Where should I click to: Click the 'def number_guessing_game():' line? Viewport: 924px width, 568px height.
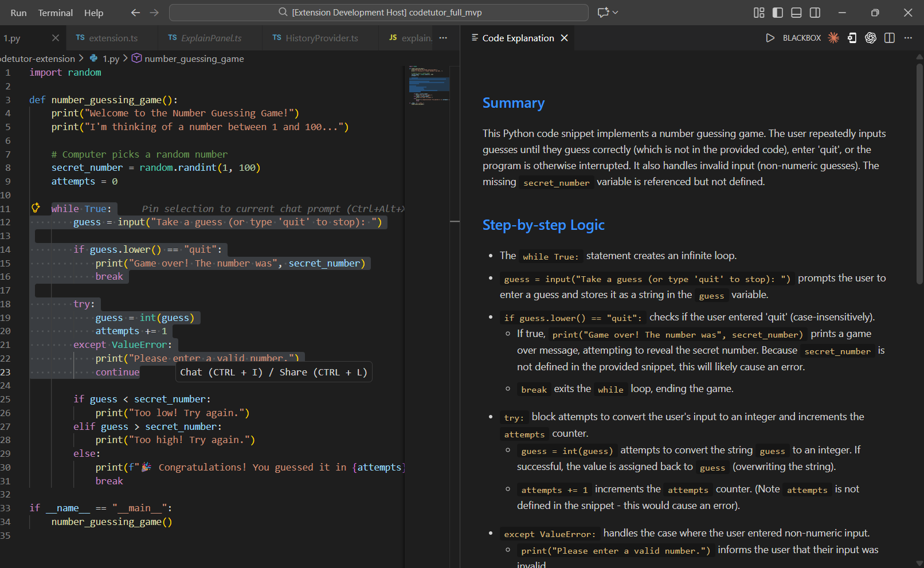point(104,100)
